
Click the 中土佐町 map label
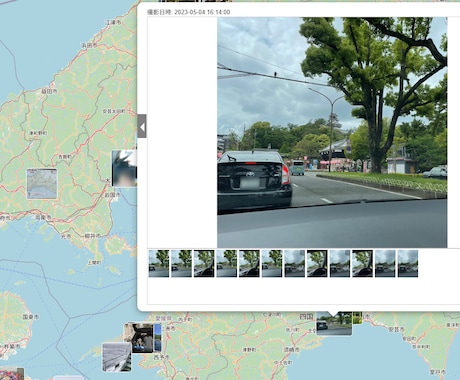[x=283, y=362]
